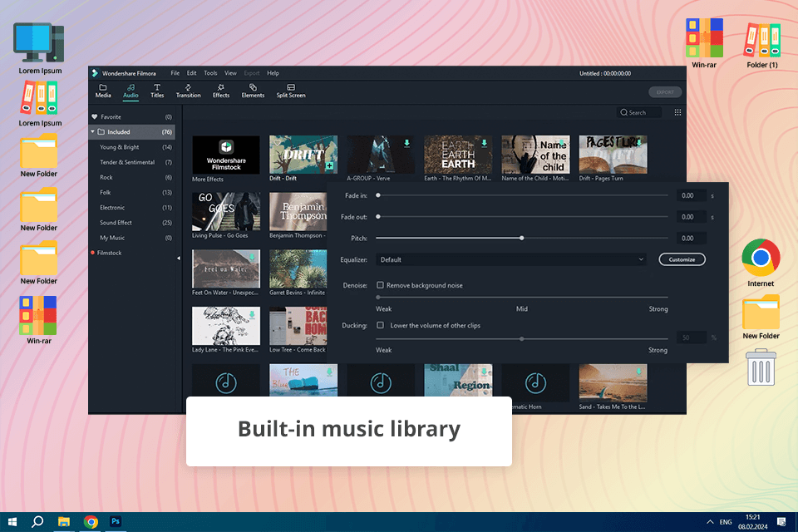Click the Fade in slider handle

tap(378, 195)
